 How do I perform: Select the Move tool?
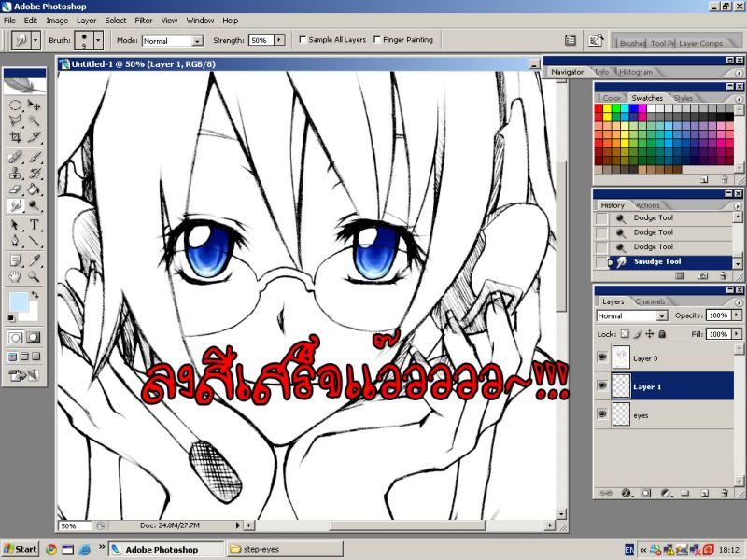[34, 105]
